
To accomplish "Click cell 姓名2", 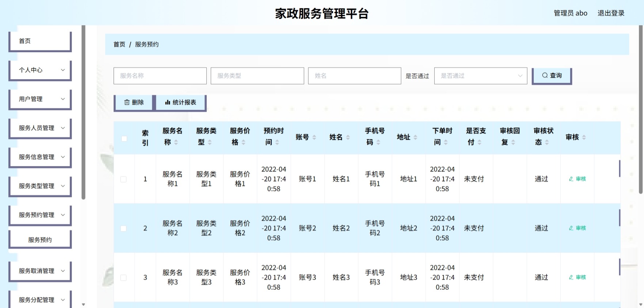I will tap(341, 228).
